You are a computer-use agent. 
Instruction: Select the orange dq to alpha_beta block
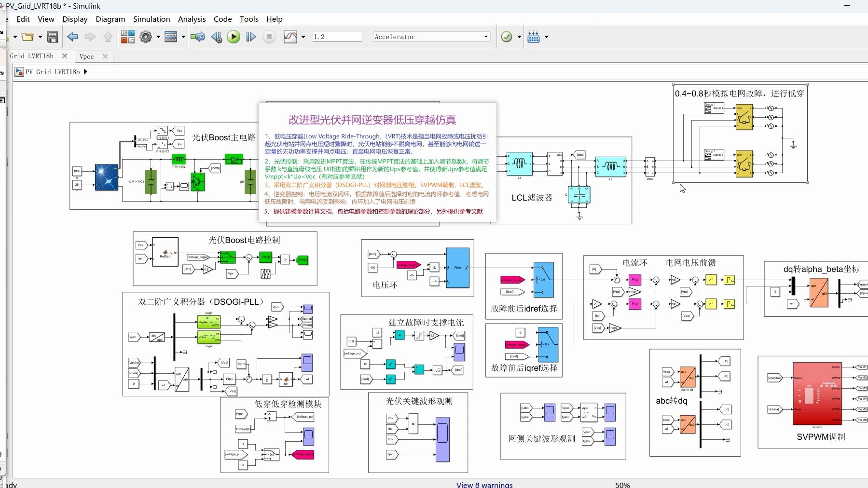[818, 293]
